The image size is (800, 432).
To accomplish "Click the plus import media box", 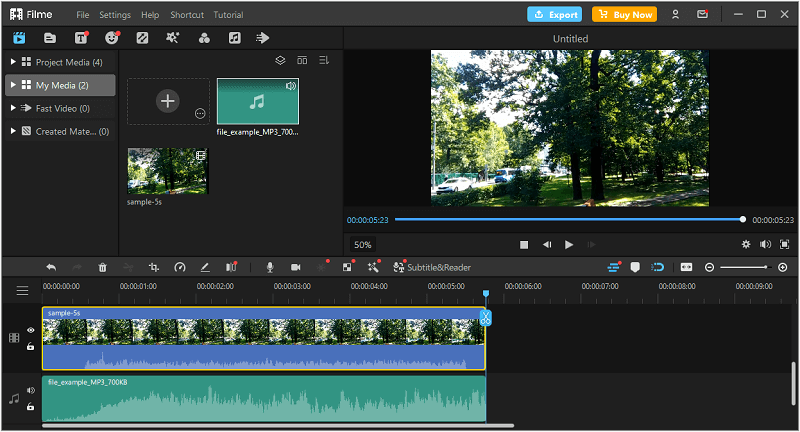I will click(x=168, y=101).
